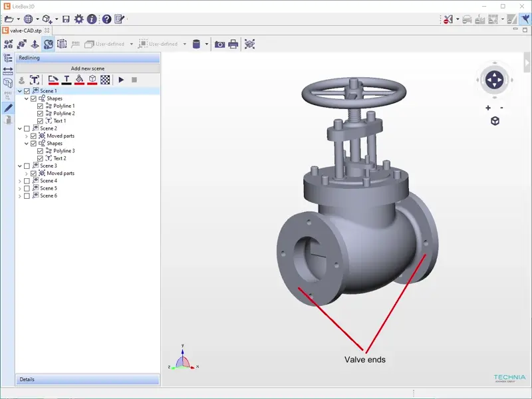The image size is (532, 399).
Task: Click the red fill color bucket swatch
Action: tap(79, 80)
